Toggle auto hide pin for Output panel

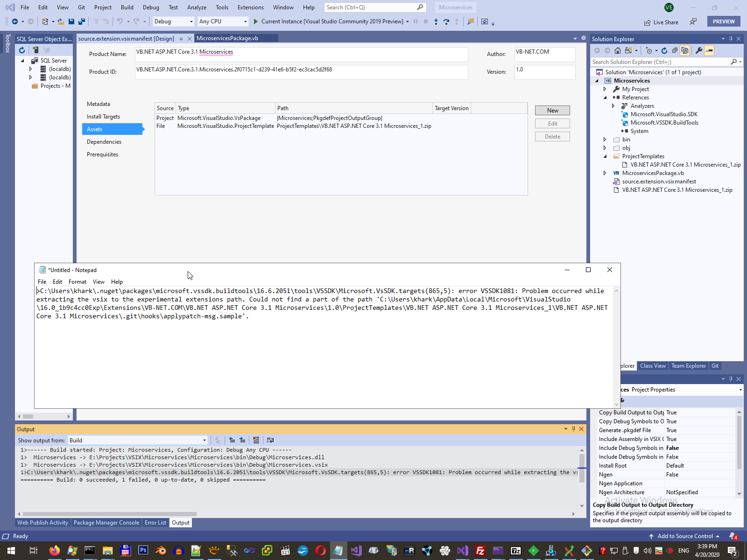coord(573,429)
